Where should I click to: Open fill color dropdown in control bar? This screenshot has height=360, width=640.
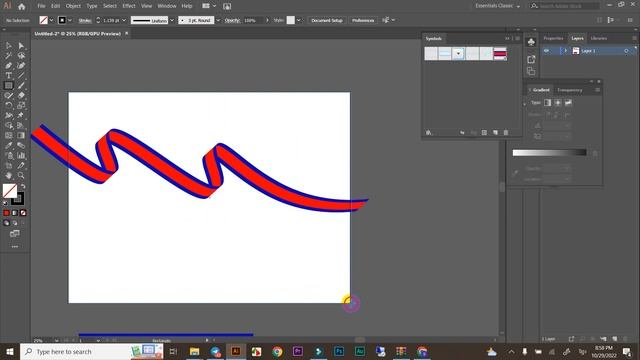point(51,20)
